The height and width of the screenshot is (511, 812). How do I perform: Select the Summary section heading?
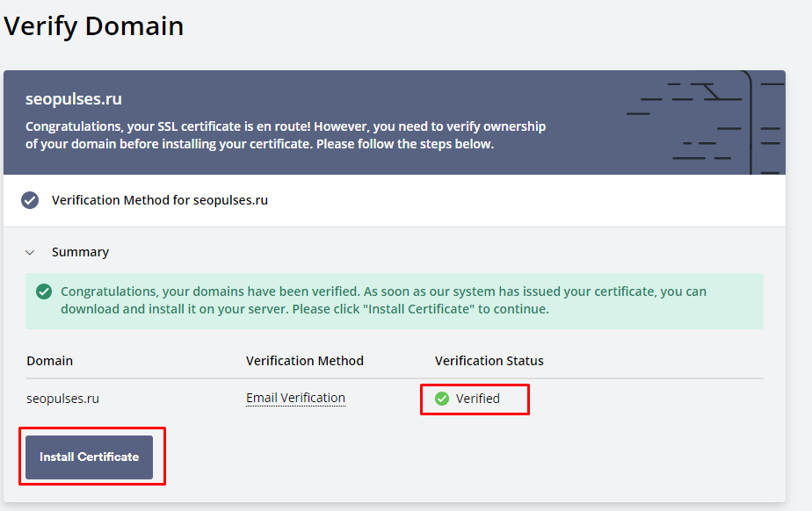80,252
